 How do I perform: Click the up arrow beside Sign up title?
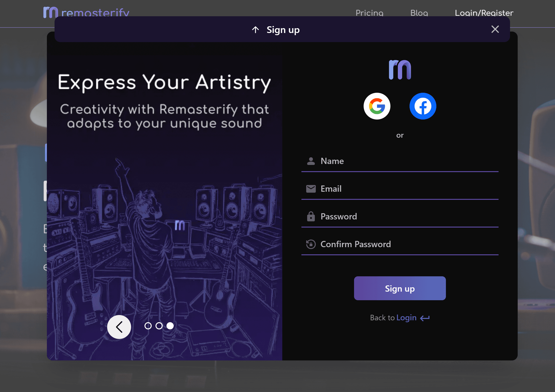click(255, 30)
